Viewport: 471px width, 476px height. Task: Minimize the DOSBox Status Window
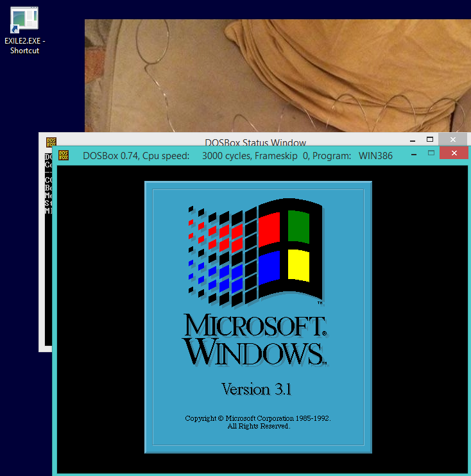[413, 140]
